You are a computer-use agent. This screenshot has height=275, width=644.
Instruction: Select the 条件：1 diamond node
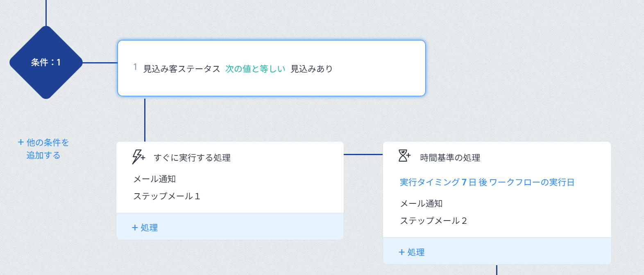46,63
